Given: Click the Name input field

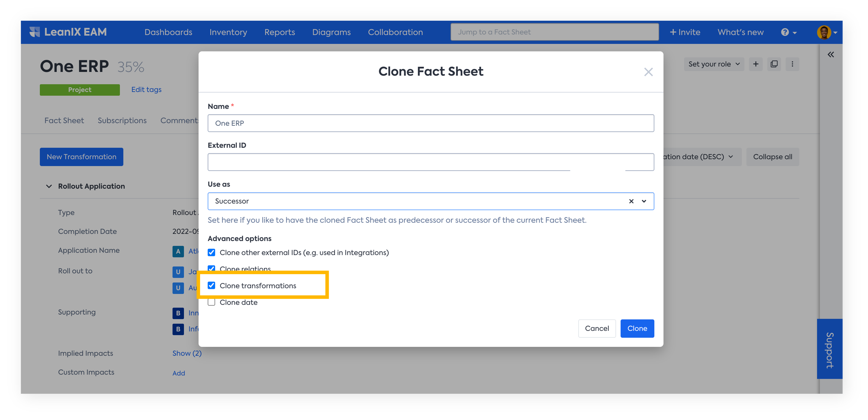Looking at the screenshot, I should pyautogui.click(x=431, y=123).
